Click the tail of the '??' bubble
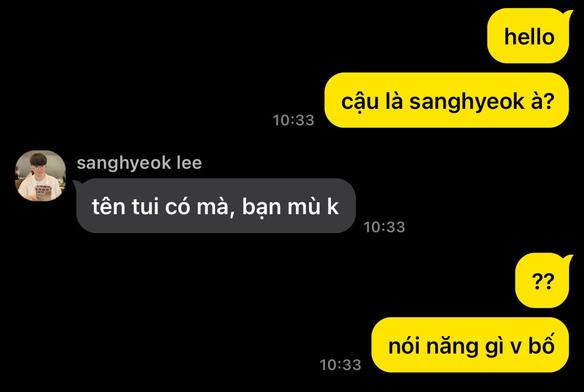Screen dimensions: 584x392 click(569, 259)
